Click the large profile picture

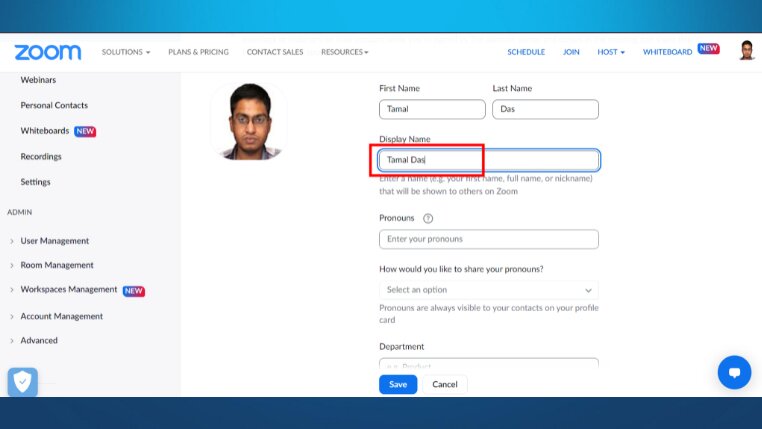point(249,121)
